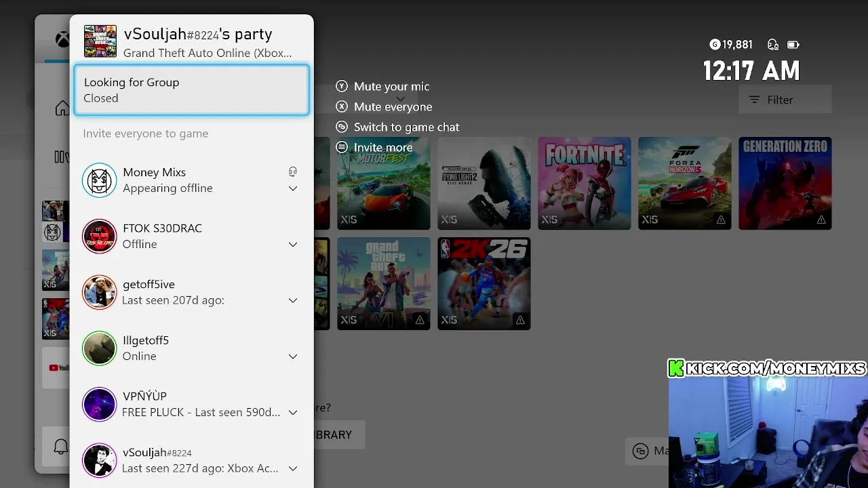Image resolution: width=868 pixels, height=488 pixels.
Task: Expand vSouljah#8224 row chevron at list bottom
Action: pos(293,468)
